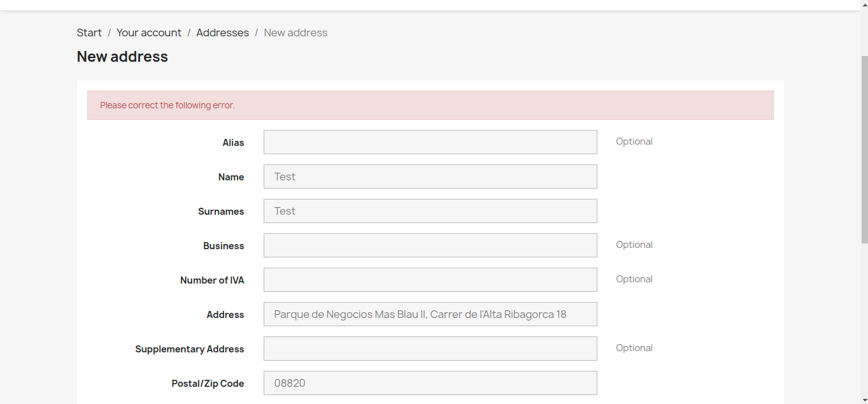Click the New address breadcrumb text

point(295,32)
